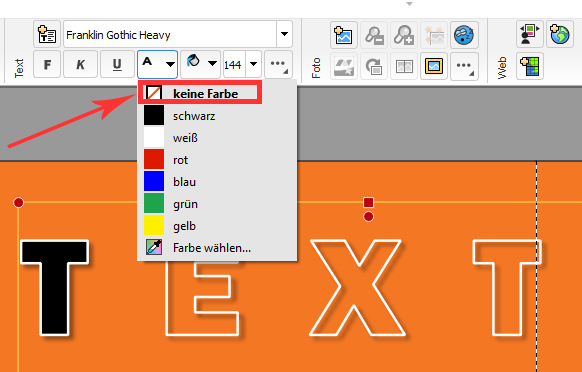Image resolution: width=582 pixels, height=372 pixels.
Task: Pick the red 'rot' color swatch
Action: click(x=154, y=160)
